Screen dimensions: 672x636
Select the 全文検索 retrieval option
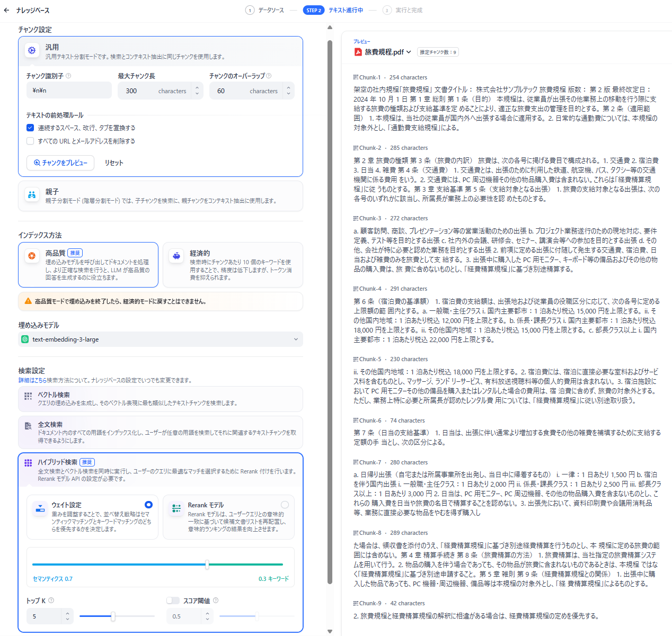tap(161, 432)
